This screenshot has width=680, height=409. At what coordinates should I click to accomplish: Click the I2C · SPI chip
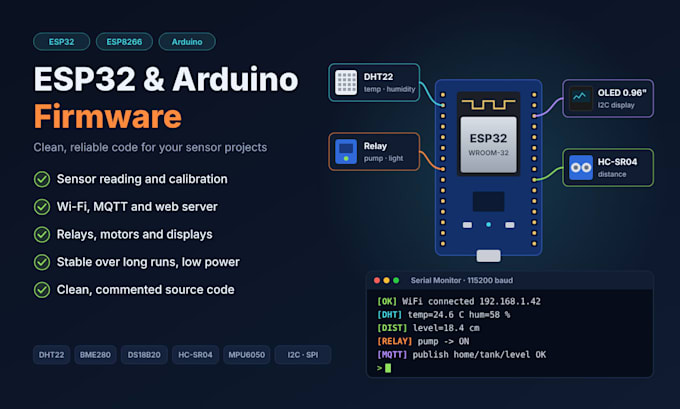tap(303, 355)
